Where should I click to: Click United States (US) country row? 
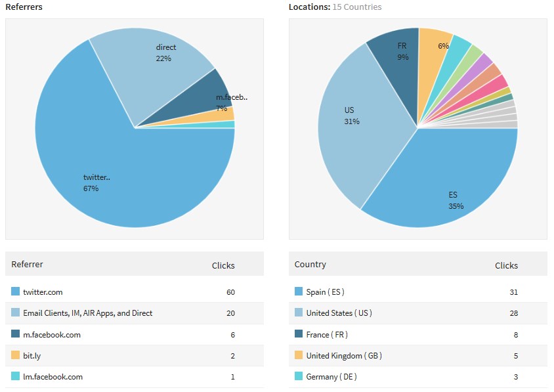tap(339, 313)
